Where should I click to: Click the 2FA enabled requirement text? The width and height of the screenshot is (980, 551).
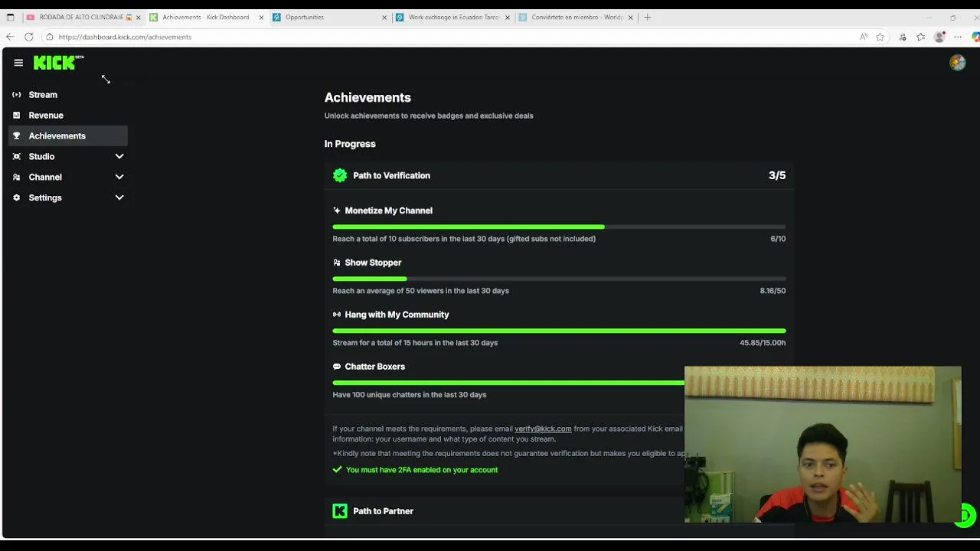pos(422,470)
